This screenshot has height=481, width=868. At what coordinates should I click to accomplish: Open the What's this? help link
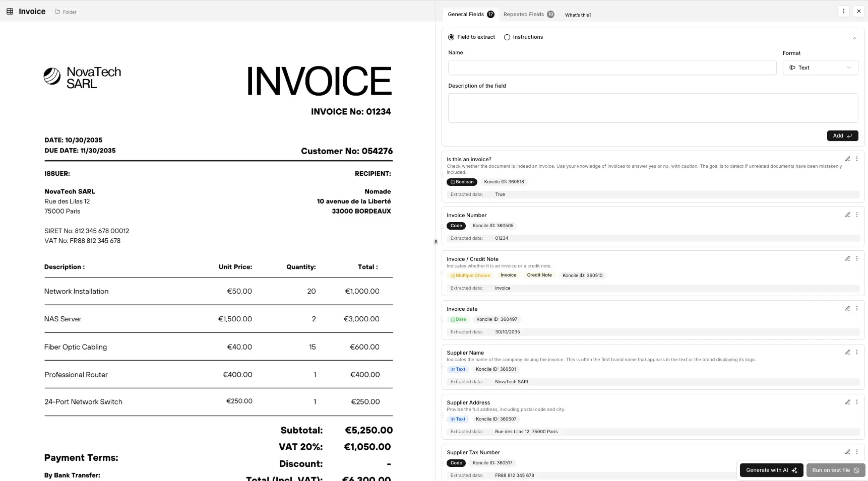coord(578,15)
